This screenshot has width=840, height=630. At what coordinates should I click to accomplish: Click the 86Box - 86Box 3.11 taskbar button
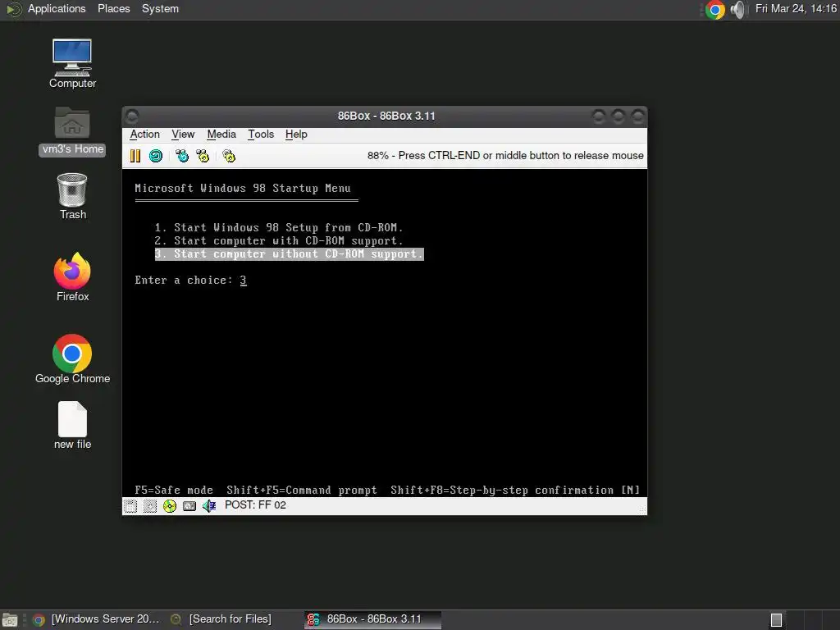(x=373, y=619)
